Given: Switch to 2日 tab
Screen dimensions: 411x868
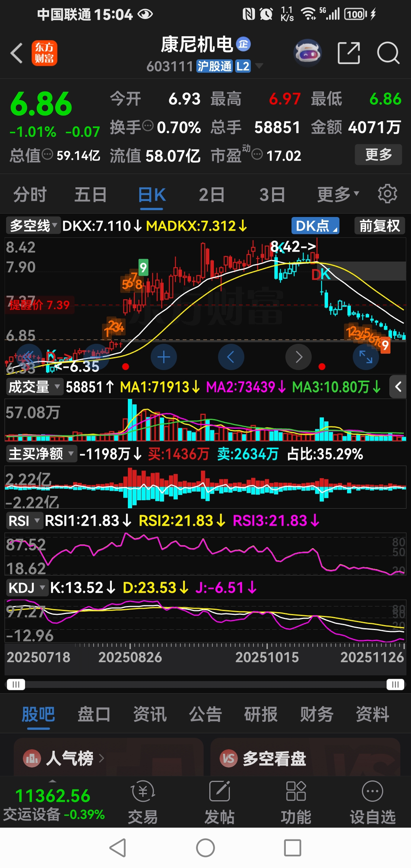Looking at the screenshot, I should click(212, 195).
